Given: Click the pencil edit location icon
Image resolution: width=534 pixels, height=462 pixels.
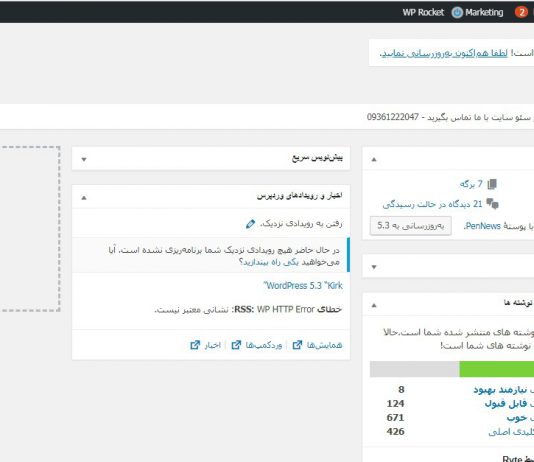Looking at the screenshot, I should click(250, 224).
